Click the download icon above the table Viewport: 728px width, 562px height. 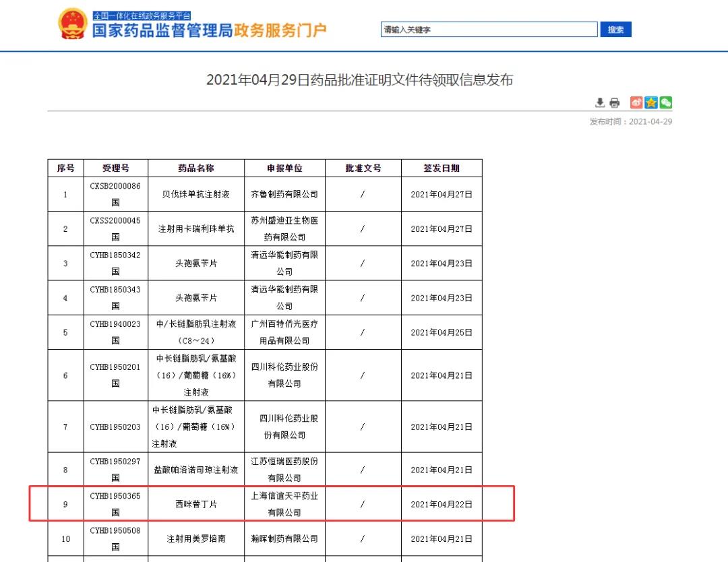(600, 103)
